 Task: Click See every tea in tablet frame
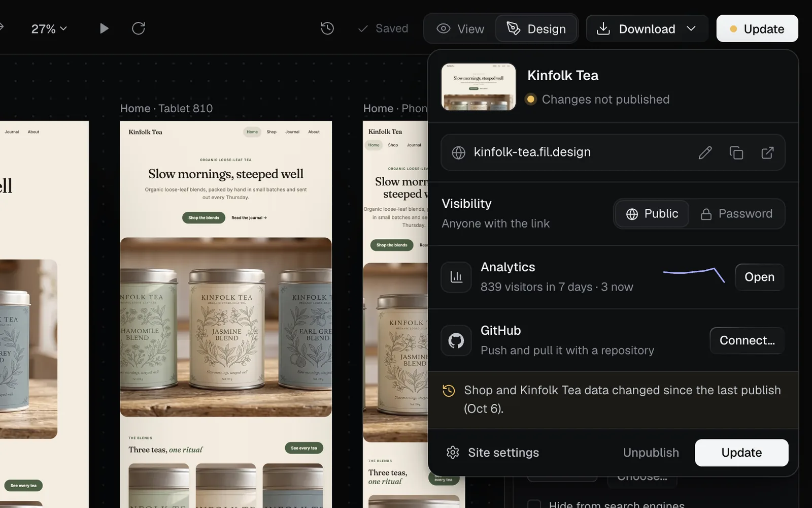[x=304, y=448]
